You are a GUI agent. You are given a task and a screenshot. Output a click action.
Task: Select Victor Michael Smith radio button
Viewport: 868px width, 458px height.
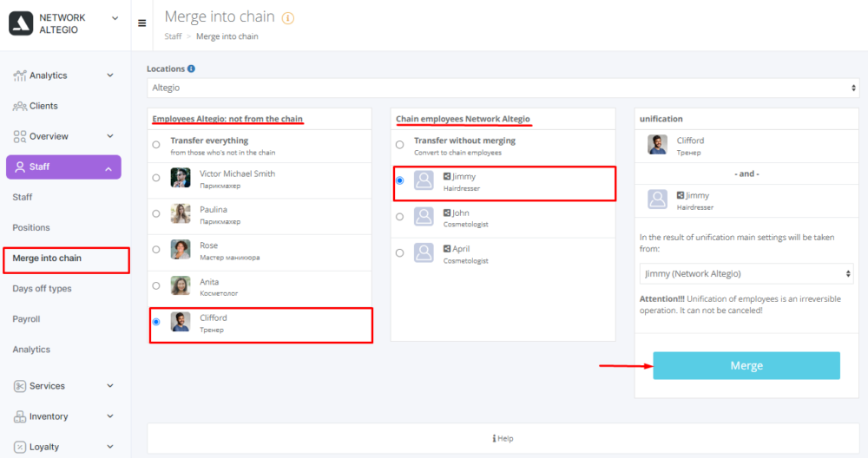[156, 178]
